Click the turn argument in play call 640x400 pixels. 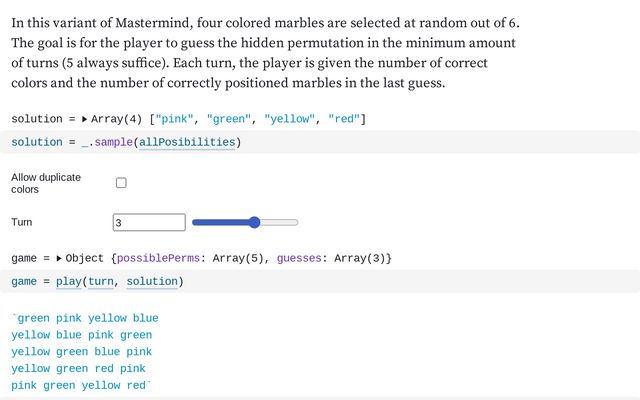(x=101, y=282)
